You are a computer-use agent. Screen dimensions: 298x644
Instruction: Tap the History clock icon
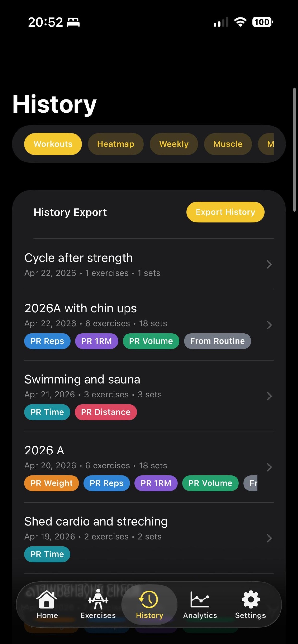[149, 599]
